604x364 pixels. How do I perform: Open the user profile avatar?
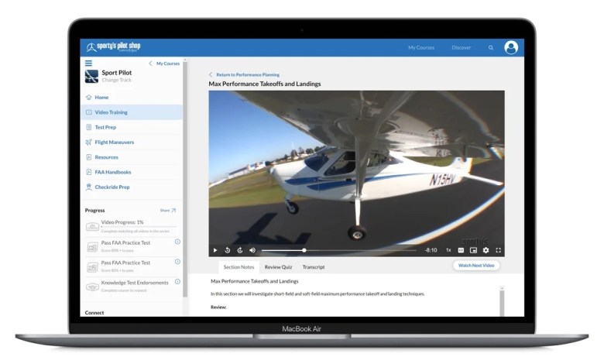click(511, 47)
